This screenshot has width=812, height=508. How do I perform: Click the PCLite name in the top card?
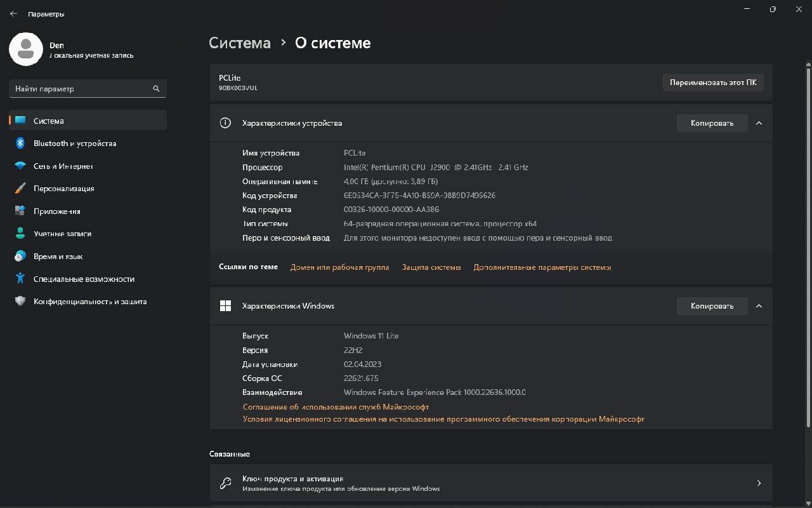click(x=230, y=78)
